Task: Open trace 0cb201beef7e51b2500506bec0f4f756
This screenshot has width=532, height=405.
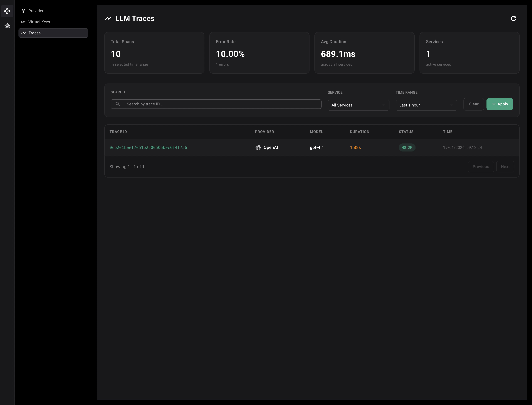Action: (148, 147)
